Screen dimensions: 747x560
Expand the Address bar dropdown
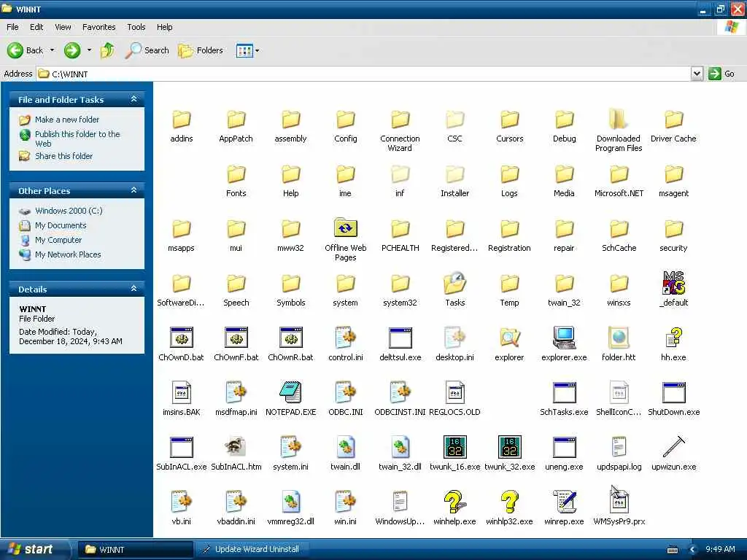[697, 74]
